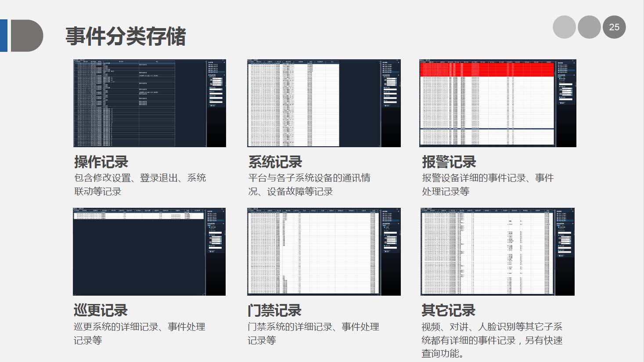This screenshot has width=644, height=362.
Task: Click the 门禁记录 heading
Action: [274, 311]
